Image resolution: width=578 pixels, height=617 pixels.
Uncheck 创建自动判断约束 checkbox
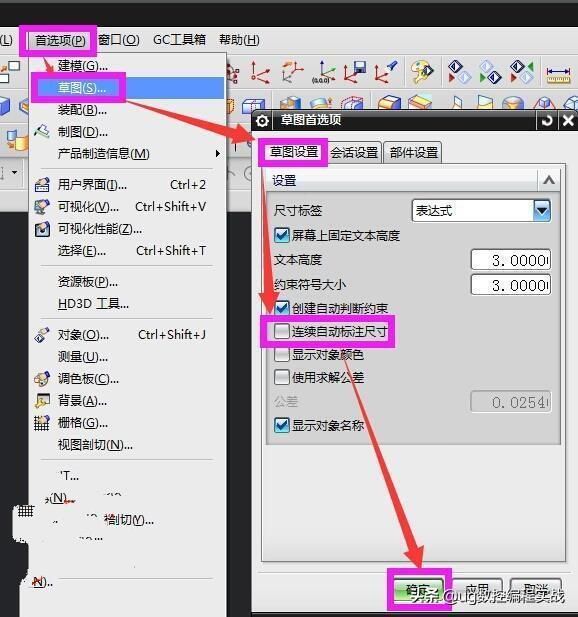[282, 308]
